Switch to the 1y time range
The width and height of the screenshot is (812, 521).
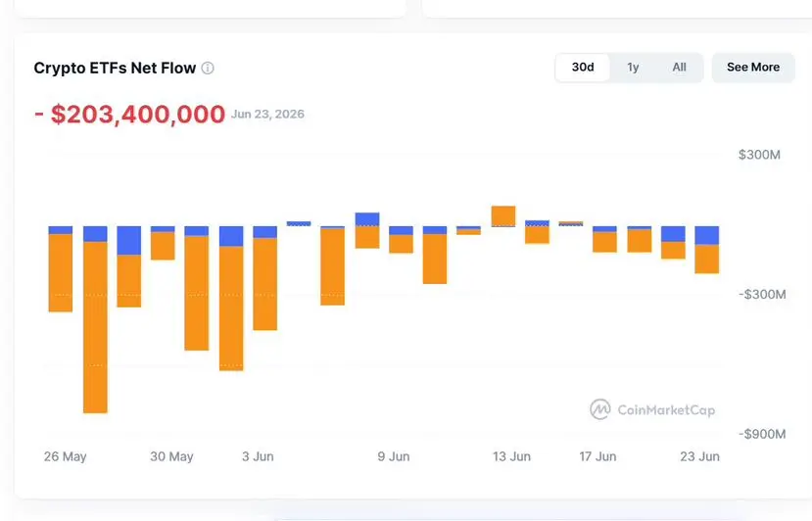coord(633,68)
